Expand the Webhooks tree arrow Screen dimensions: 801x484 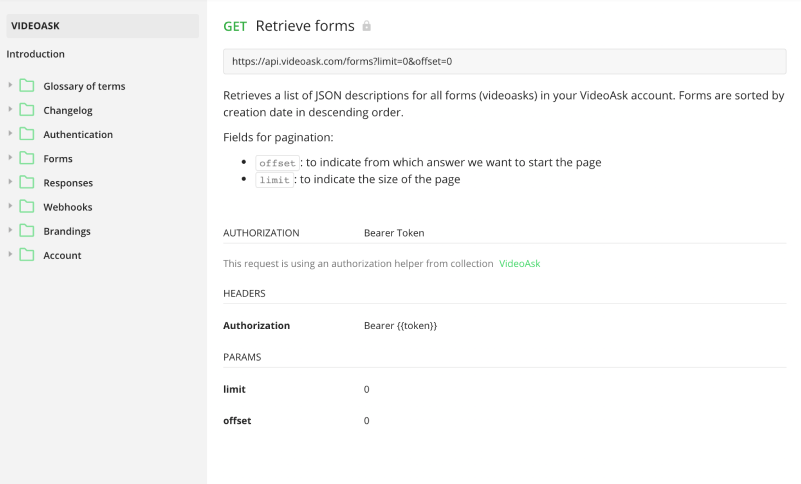(10, 206)
